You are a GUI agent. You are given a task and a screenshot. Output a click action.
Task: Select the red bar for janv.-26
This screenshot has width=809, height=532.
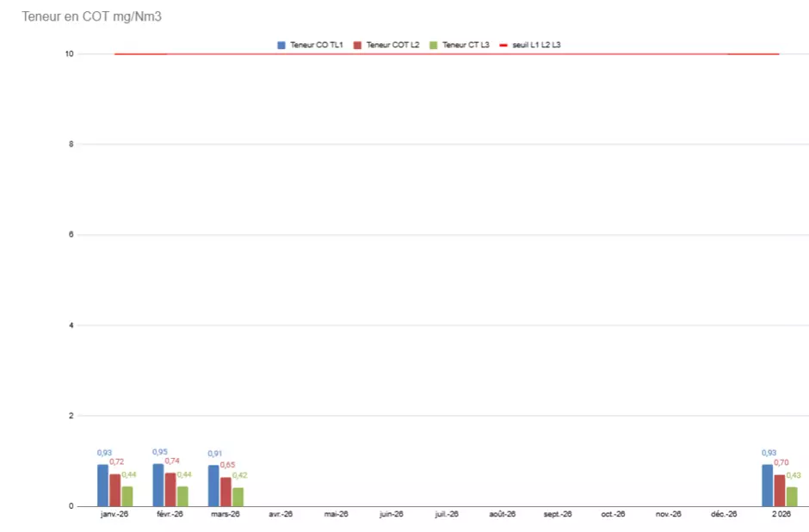115,490
